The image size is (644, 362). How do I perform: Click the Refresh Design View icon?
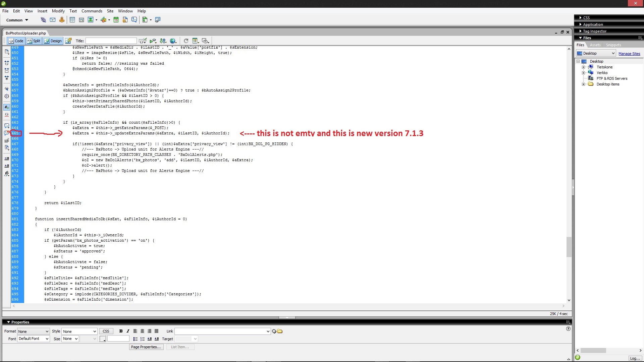[186, 41]
